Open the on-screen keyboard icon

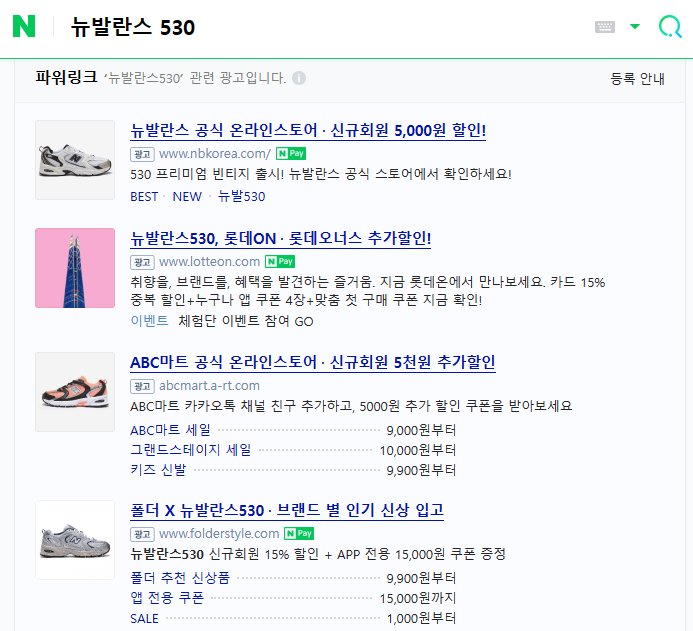(605, 27)
